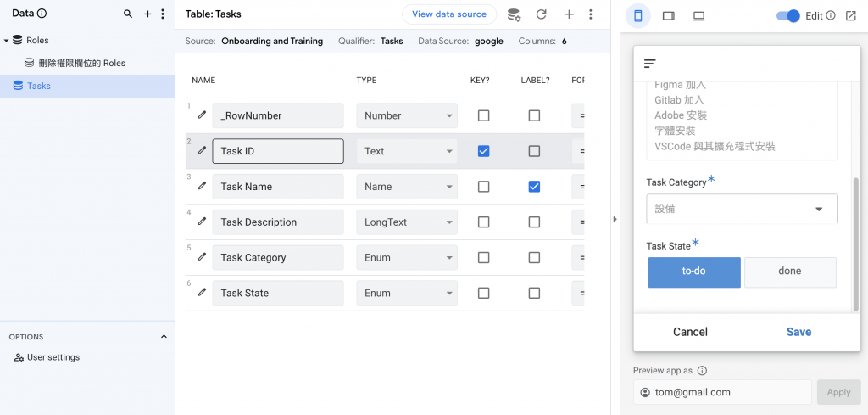The width and height of the screenshot is (868, 415).
Task: Click the search icon in Data panel
Action: pos(128,14)
